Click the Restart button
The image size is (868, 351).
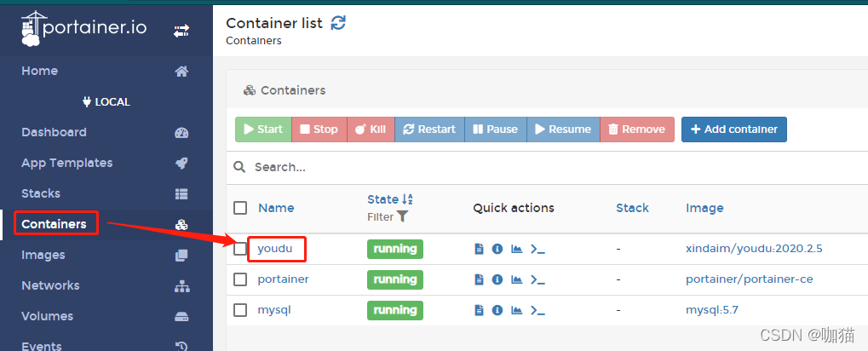tap(429, 129)
